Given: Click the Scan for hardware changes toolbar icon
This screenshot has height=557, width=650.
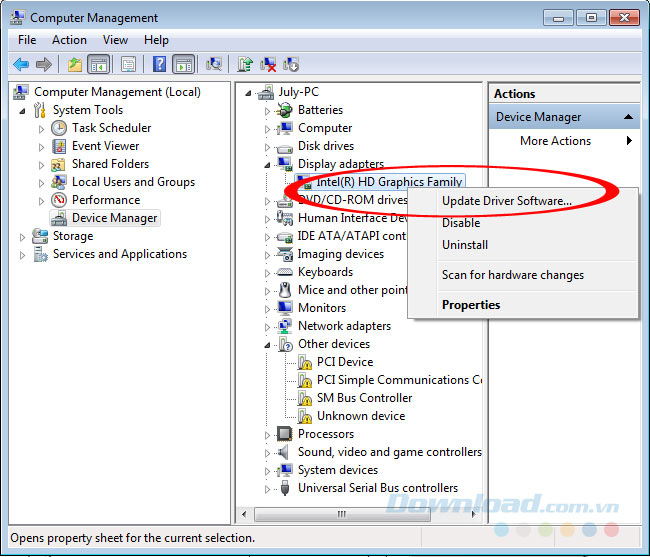Looking at the screenshot, I should click(x=213, y=65).
